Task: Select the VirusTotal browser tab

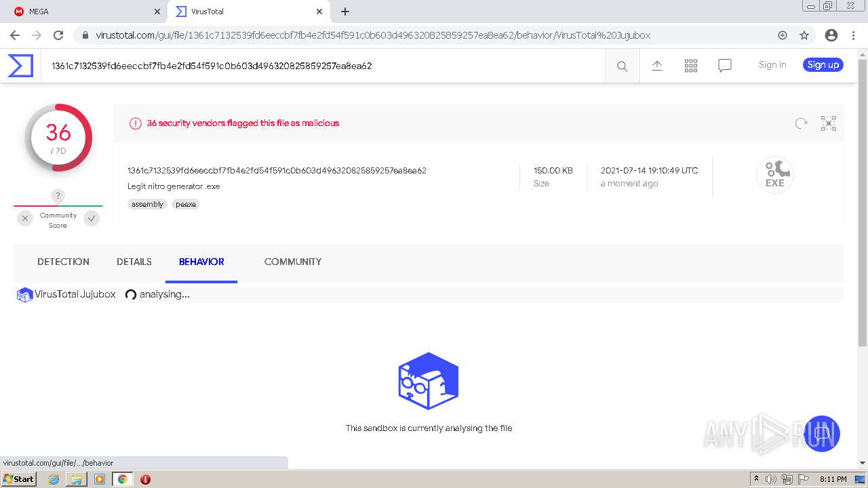Action: point(249,12)
